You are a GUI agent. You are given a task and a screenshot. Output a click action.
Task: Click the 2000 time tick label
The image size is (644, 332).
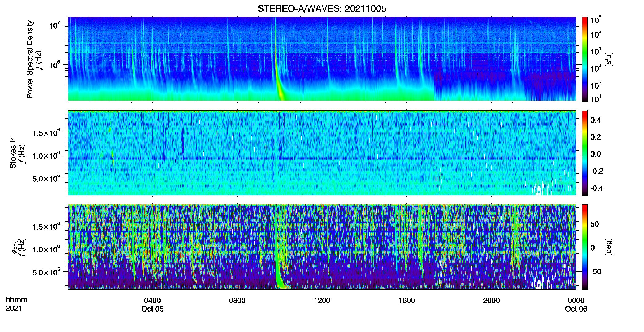[x=491, y=300]
